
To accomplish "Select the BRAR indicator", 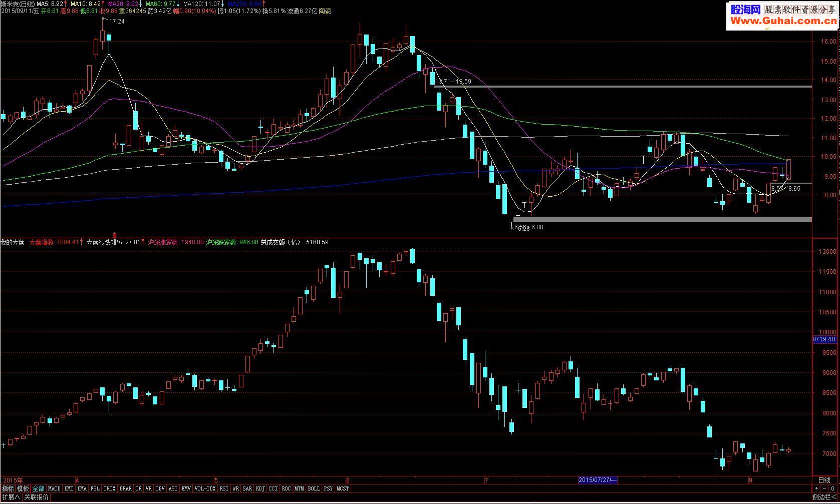I will click(126, 488).
